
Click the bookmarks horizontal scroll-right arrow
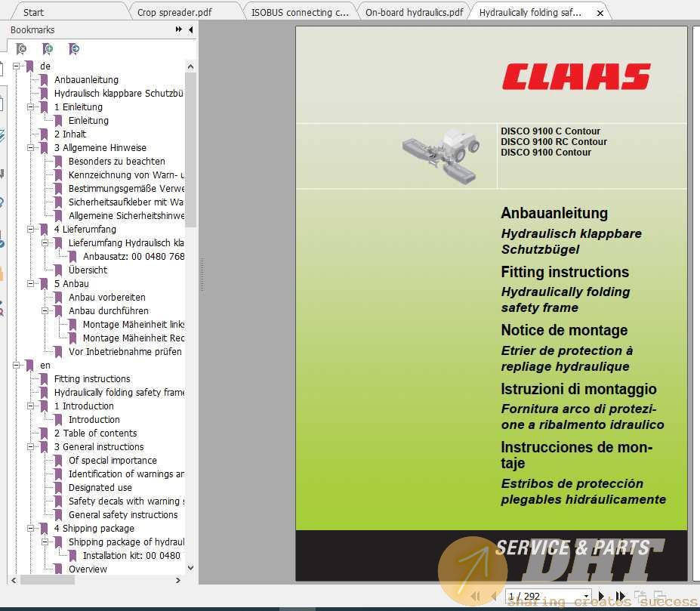178,580
